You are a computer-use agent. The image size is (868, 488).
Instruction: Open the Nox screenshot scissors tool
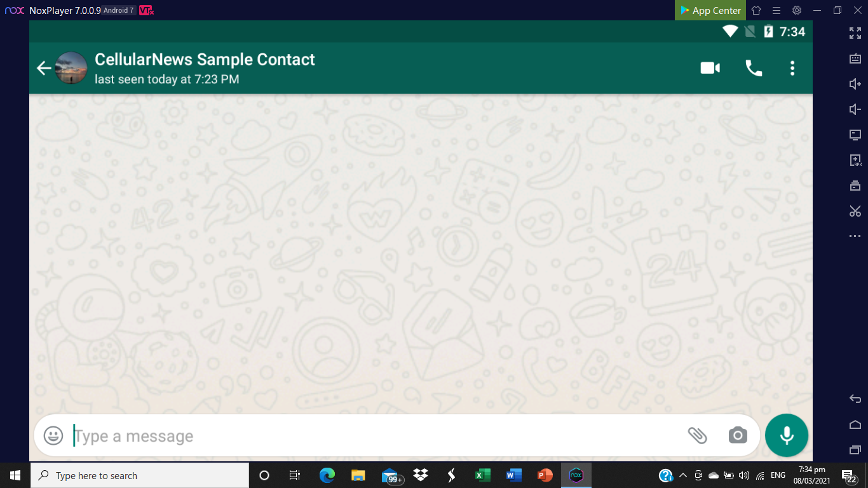(x=855, y=211)
